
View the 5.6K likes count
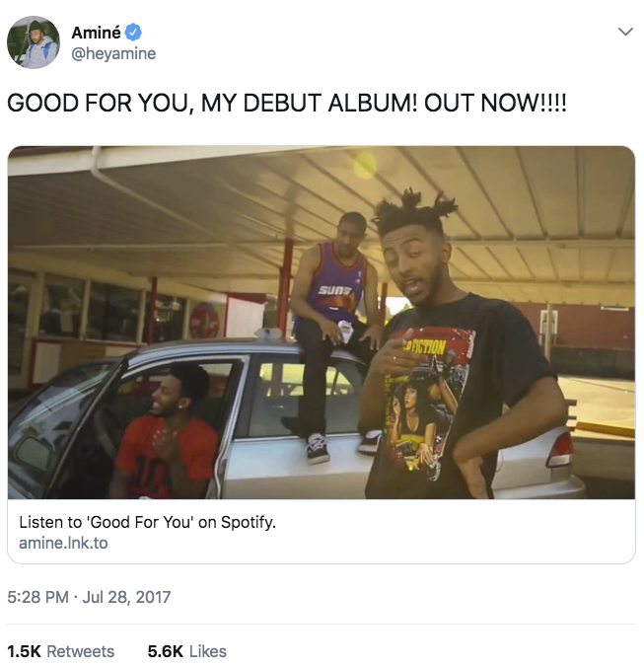point(166,651)
